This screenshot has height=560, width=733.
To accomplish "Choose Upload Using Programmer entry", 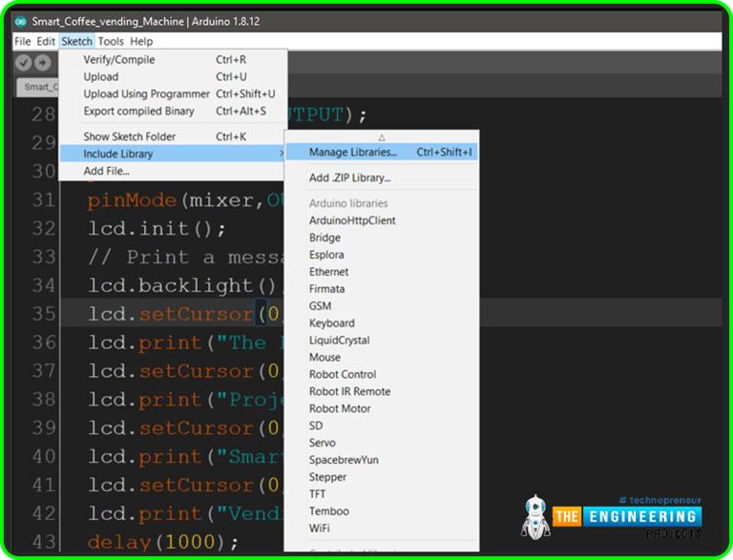I will coord(146,94).
